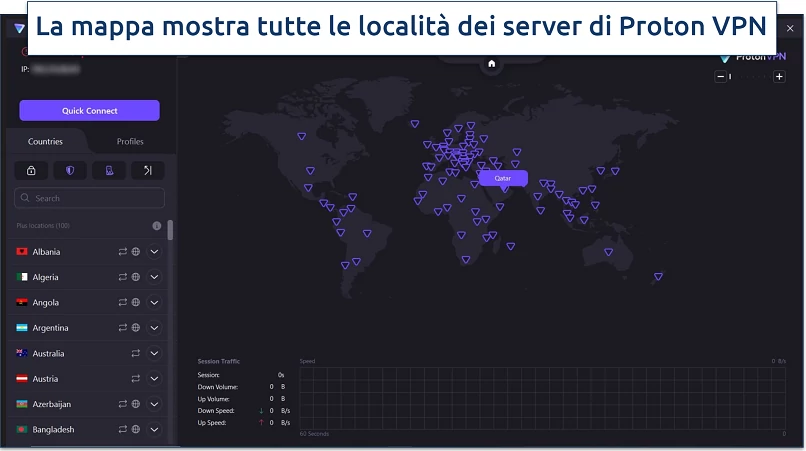Click the Tor globe icon for Algeria
The image size is (806, 451).
[x=136, y=277]
